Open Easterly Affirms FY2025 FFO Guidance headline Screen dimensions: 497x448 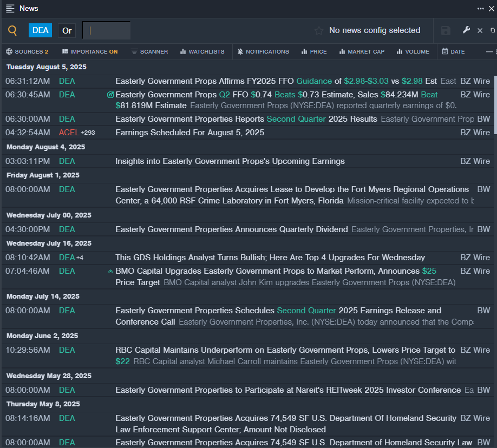click(276, 81)
